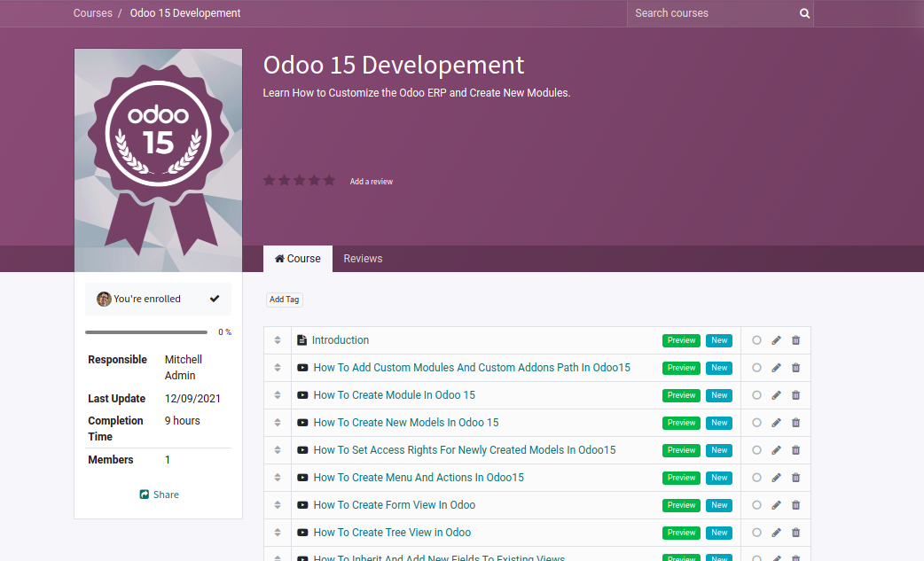Select the Course tab
This screenshot has width=924, height=561.
click(298, 259)
